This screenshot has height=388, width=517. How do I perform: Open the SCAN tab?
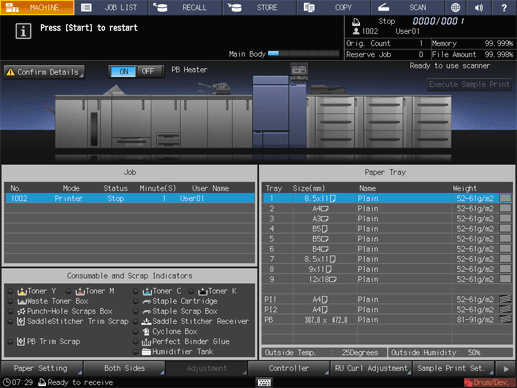(x=407, y=7)
